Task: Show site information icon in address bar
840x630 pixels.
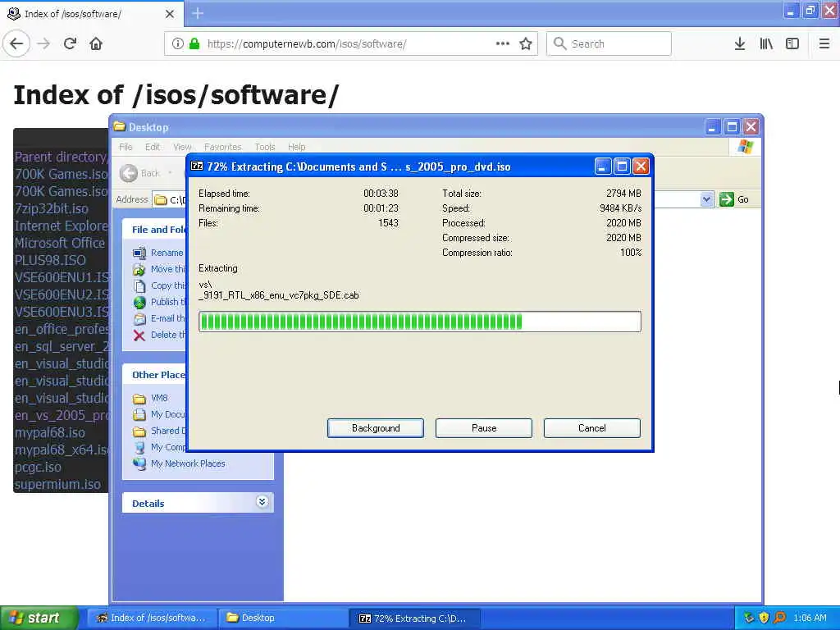Action: (x=177, y=44)
